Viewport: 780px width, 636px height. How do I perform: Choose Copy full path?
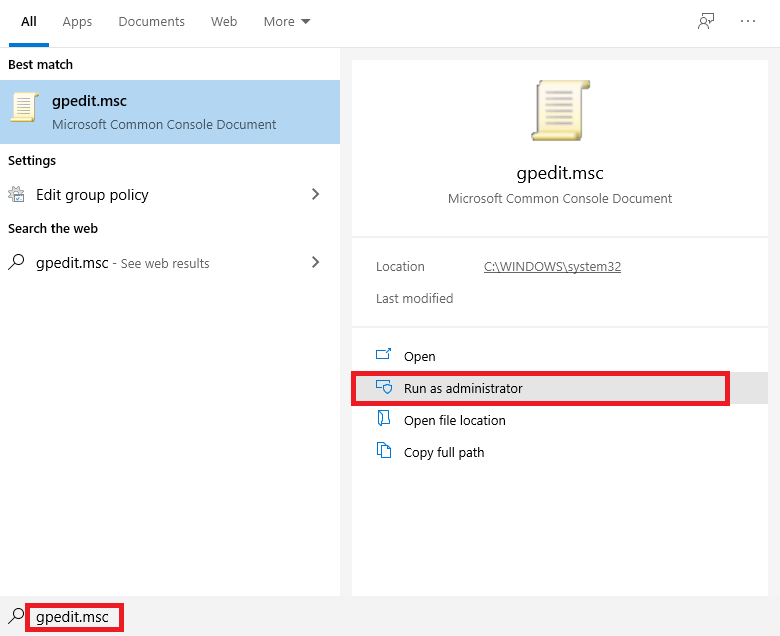(x=560, y=452)
